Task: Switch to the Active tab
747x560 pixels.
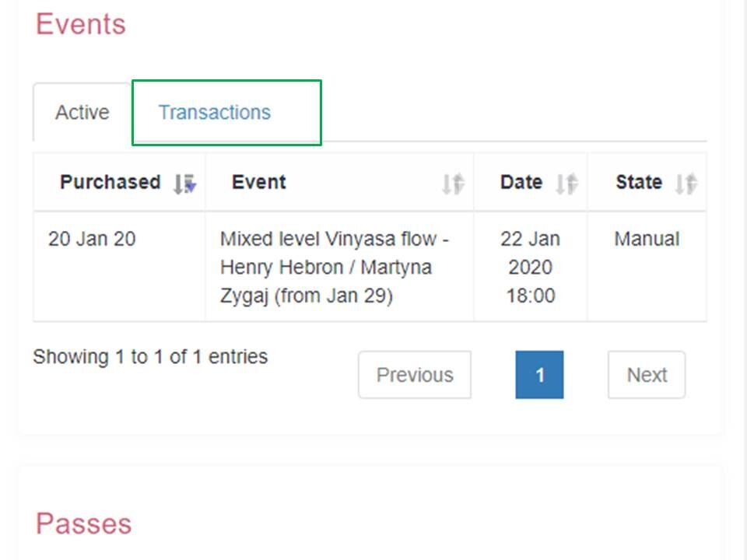Action: (x=81, y=112)
